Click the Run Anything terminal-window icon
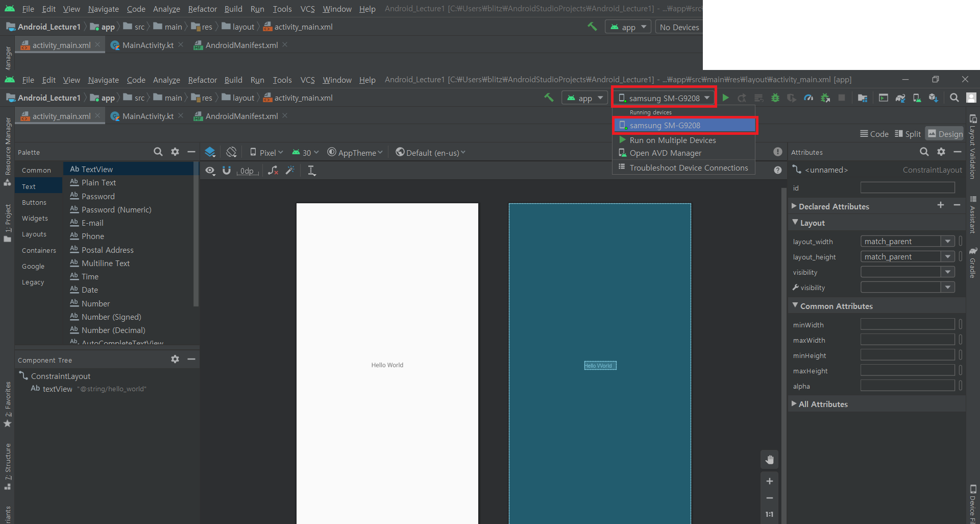980x524 pixels. pos(884,98)
